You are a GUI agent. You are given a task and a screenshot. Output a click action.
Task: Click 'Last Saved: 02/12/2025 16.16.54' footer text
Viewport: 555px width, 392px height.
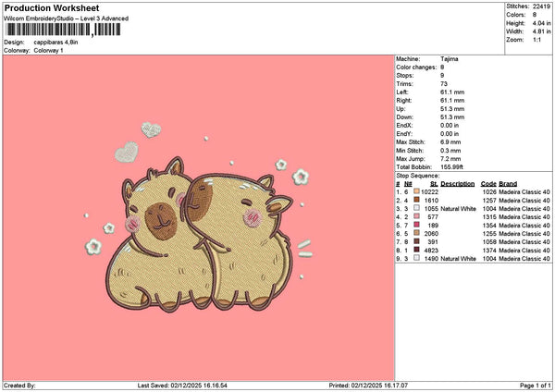click(x=182, y=386)
